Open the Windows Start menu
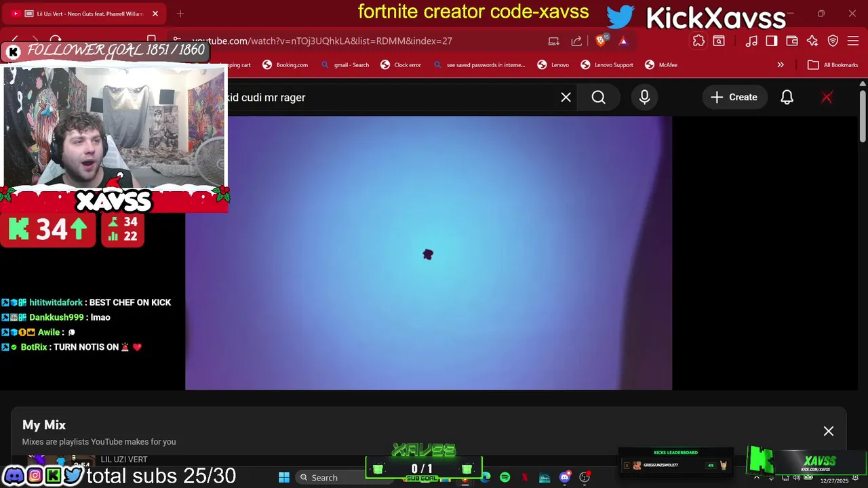Screen dimensions: 868x488 pyautogui.click(x=284, y=478)
